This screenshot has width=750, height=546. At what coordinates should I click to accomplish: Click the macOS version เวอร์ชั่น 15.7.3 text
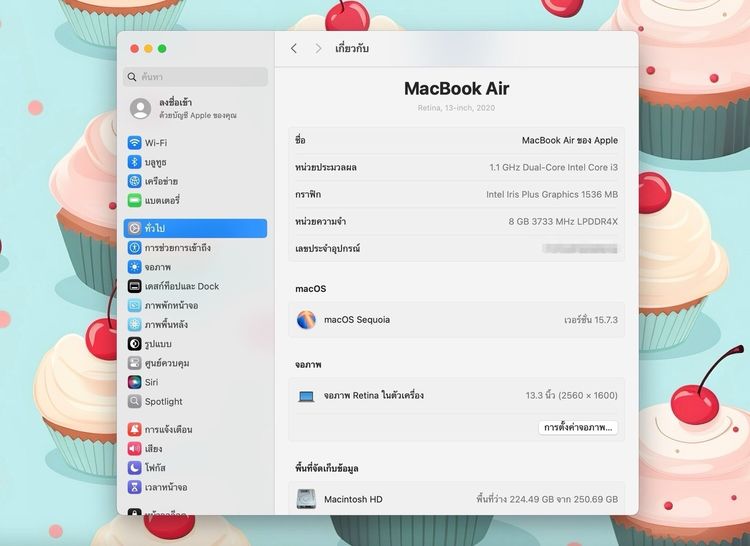coord(591,320)
